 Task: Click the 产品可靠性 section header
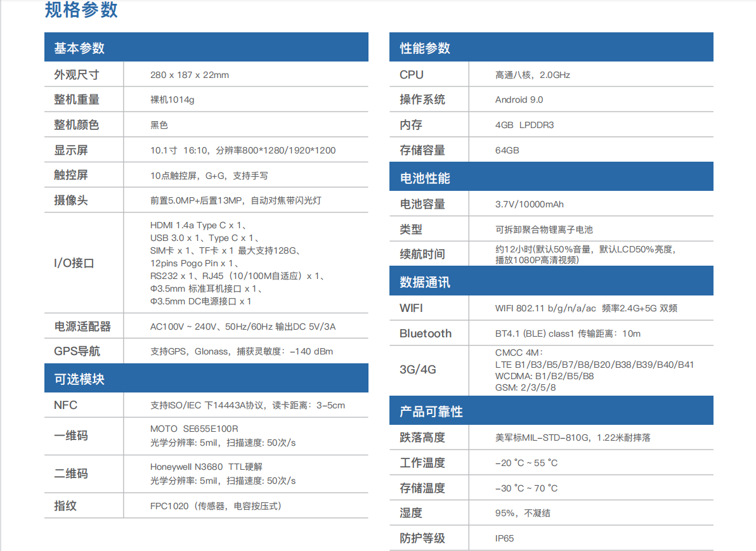pyautogui.click(x=431, y=412)
